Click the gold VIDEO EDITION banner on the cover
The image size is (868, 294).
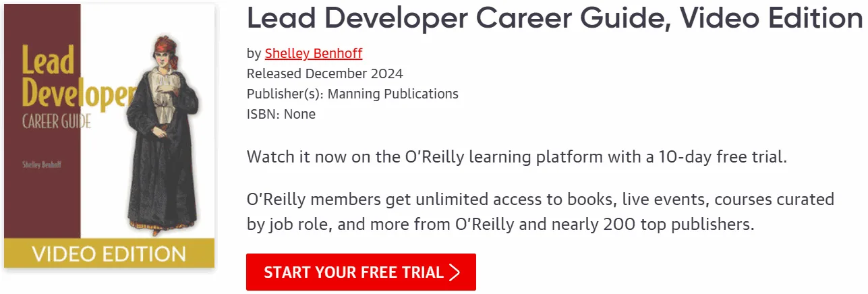coord(109,254)
